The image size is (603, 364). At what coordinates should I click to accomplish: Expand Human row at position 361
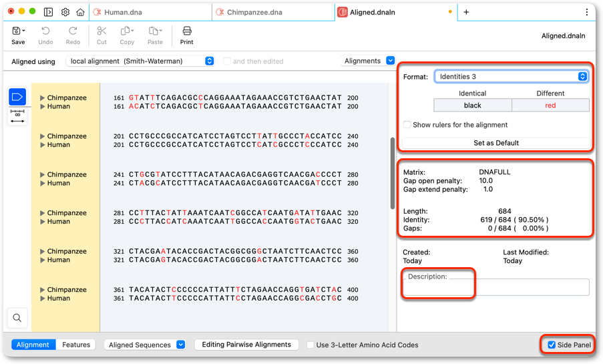42,298
